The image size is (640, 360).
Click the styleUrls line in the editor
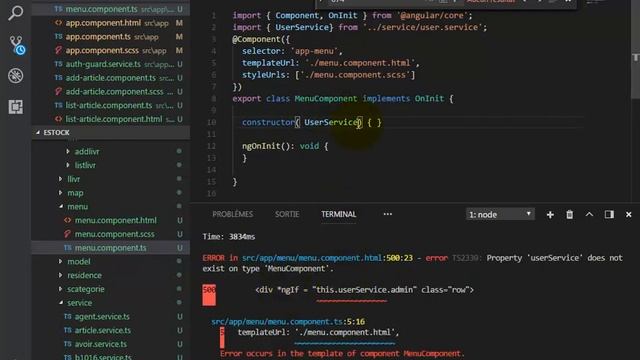coord(328,75)
